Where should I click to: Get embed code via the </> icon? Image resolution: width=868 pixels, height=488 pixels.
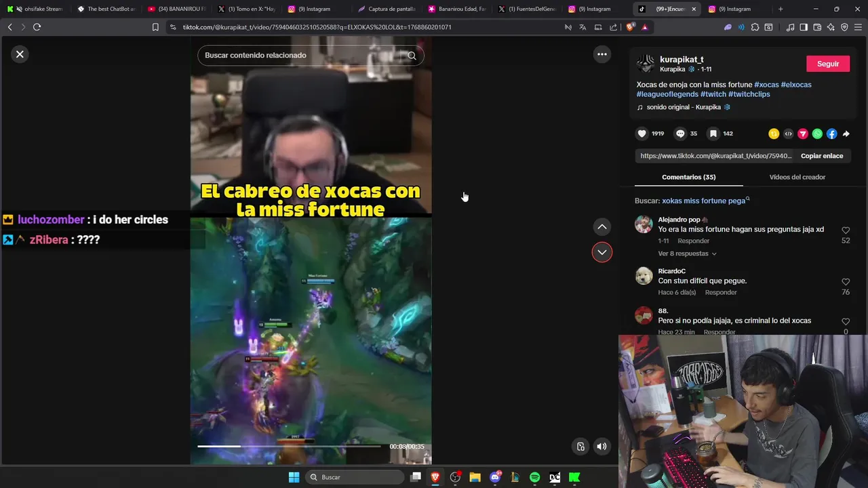(x=788, y=134)
